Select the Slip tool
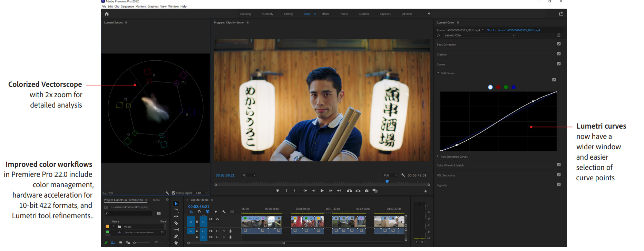644x251 pixels. [x=176, y=230]
